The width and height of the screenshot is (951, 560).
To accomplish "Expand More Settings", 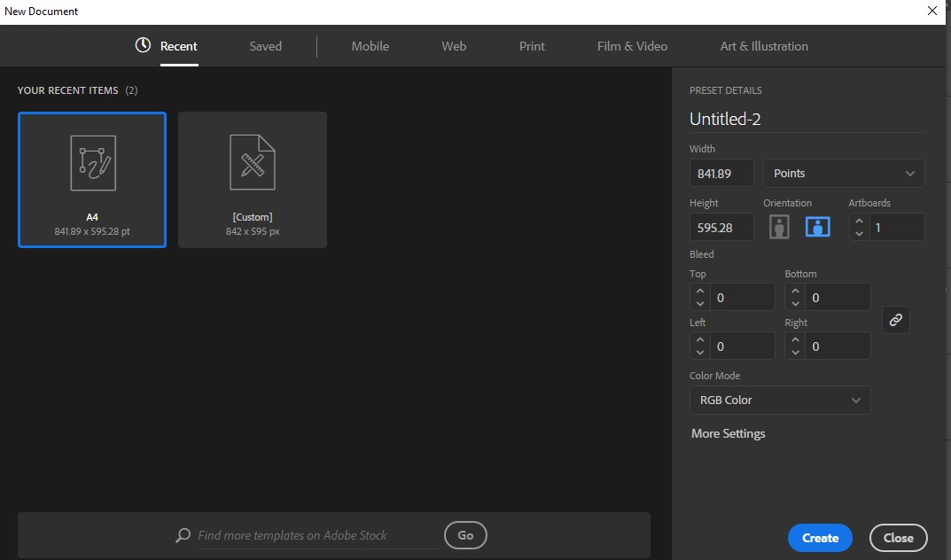I will [728, 433].
